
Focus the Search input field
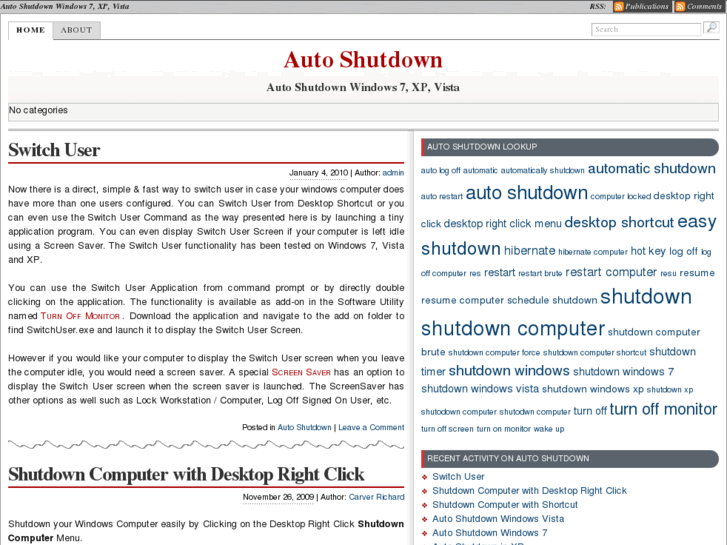click(646, 29)
